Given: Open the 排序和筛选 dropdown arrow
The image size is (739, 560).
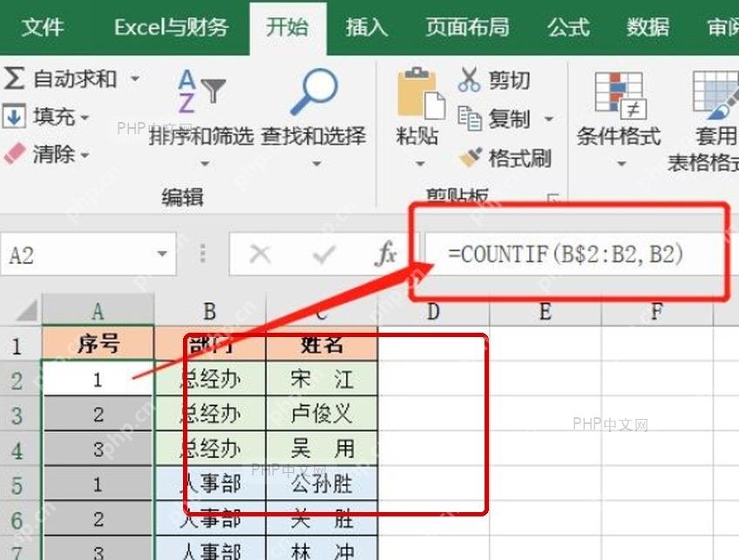Looking at the screenshot, I should point(205,164).
